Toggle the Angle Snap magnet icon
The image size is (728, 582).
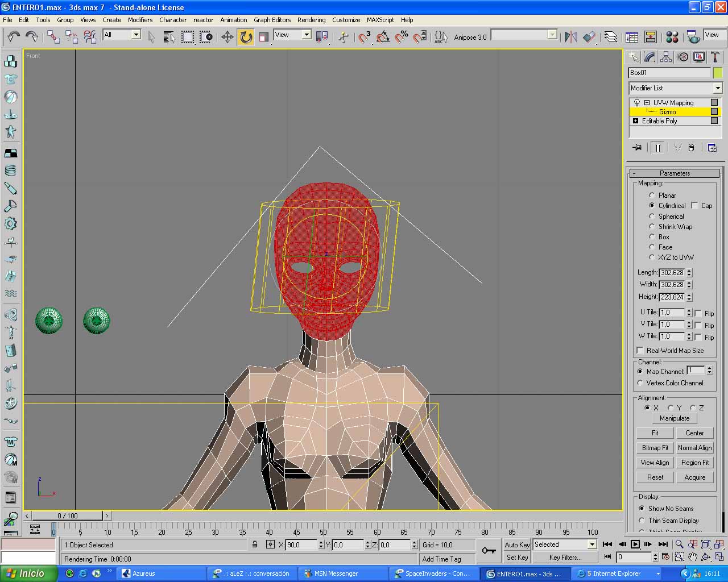(383, 37)
